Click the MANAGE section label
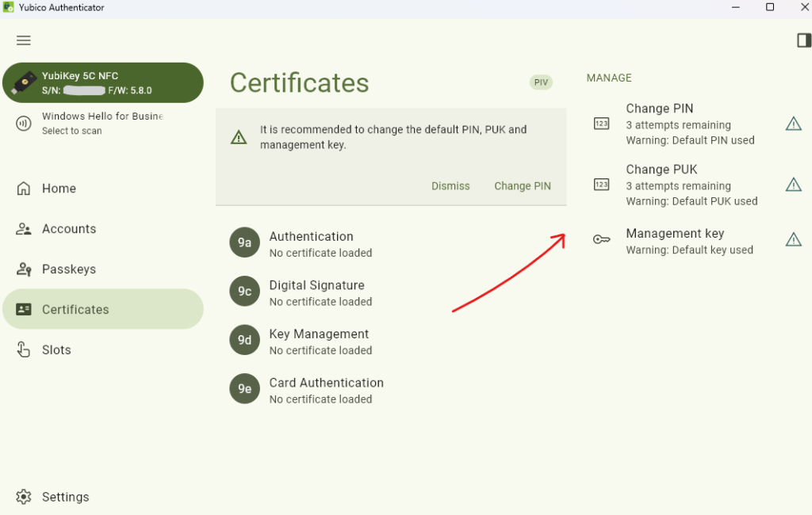 tap(609, 78)
